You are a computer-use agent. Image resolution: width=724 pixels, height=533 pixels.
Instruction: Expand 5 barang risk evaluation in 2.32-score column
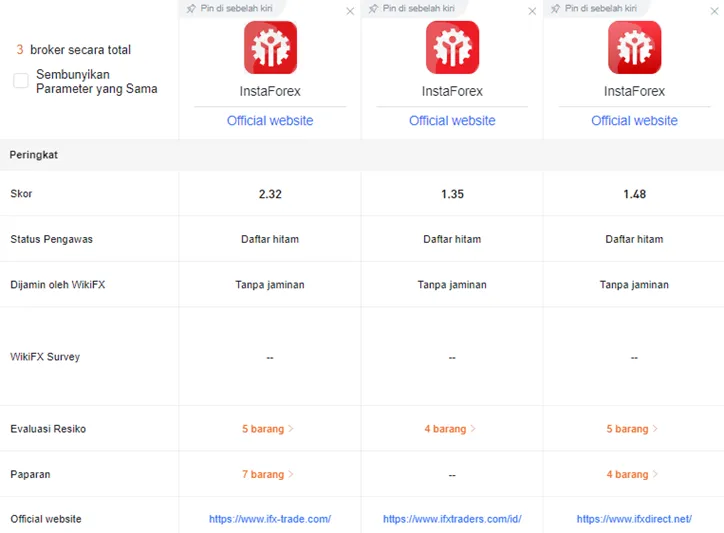(x=268, y=429)
